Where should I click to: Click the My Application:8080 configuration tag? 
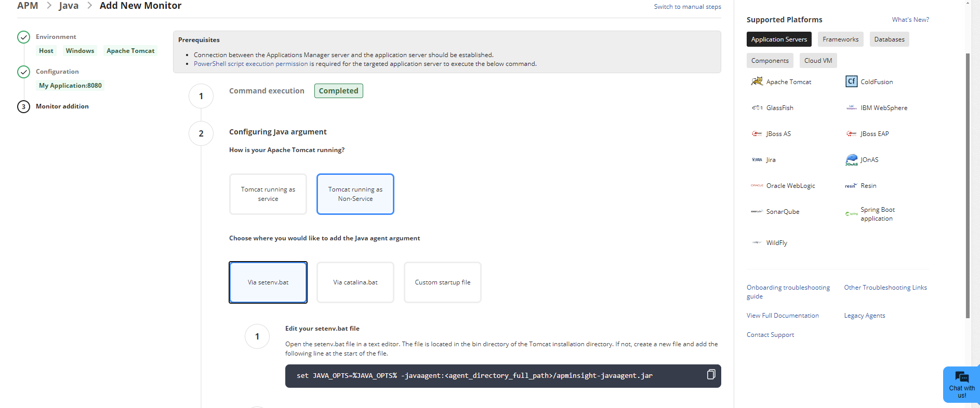tap(70, 86)
